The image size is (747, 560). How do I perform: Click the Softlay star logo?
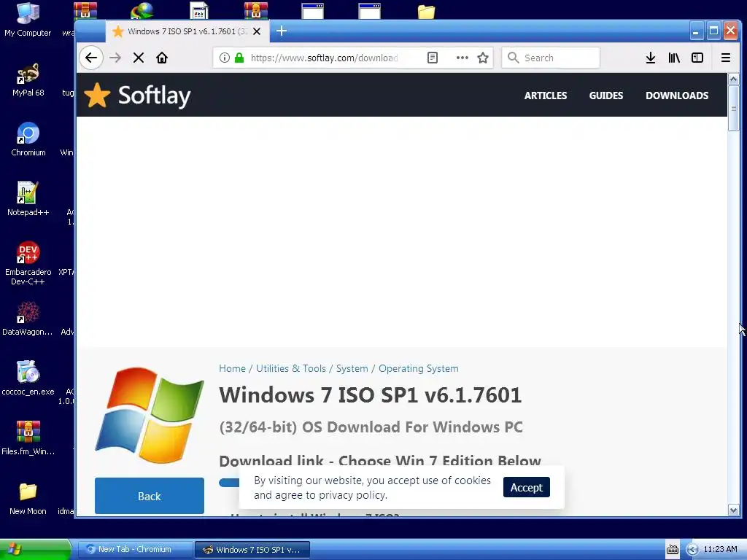(97, 96)
